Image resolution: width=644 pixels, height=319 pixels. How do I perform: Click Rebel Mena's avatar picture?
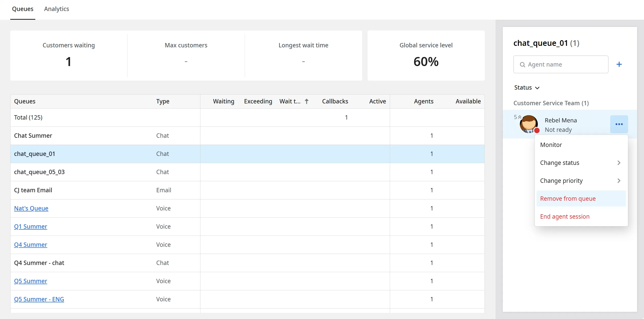529,124
